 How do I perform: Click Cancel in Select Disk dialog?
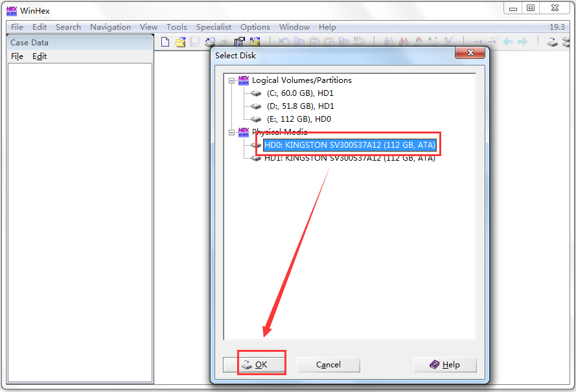pyautogui.click(x=328, y=364)
